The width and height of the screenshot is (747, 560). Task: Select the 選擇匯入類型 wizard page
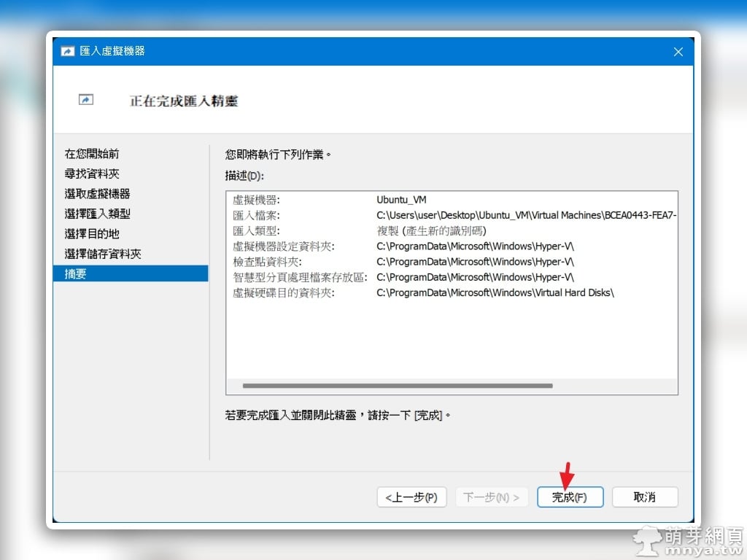pyautogui.click(x=97, y=214)
